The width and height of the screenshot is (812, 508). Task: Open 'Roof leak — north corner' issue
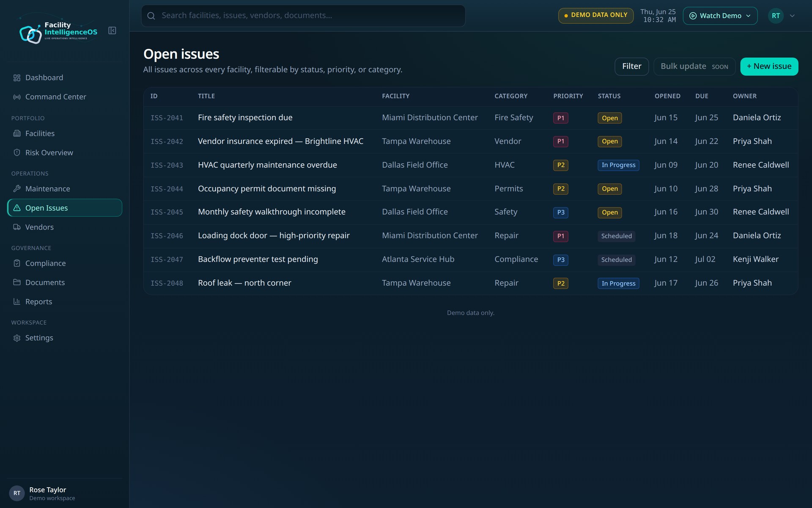[244, 283]
